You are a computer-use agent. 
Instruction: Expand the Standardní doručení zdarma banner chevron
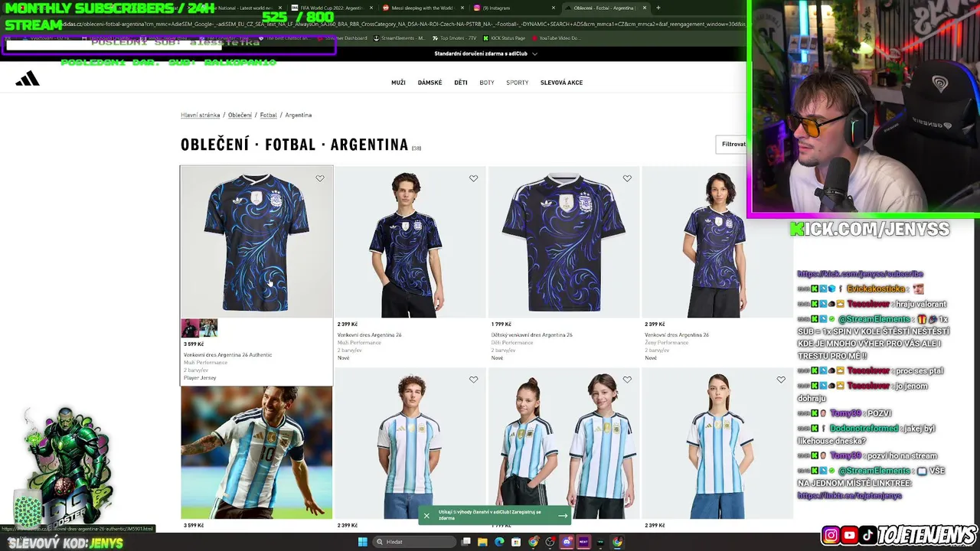(x=534, y=54)
